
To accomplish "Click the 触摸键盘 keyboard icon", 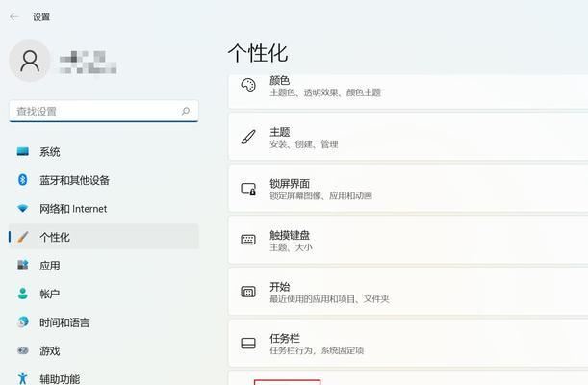I will click(248, 240).
